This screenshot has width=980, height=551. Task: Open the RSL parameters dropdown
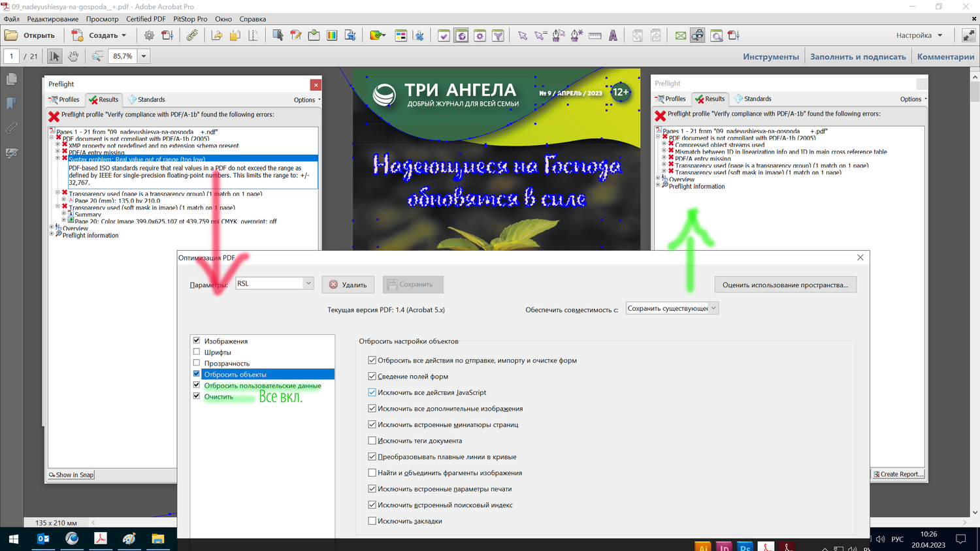point(308,283)
